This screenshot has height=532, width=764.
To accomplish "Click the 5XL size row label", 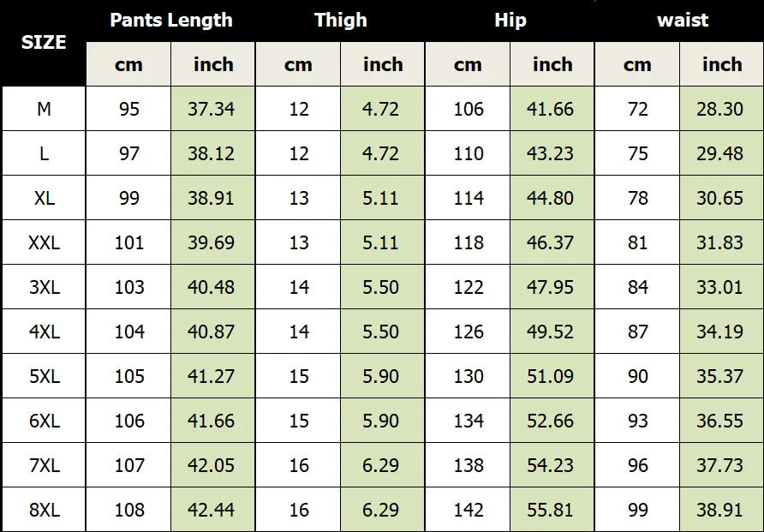I will pos(44,376).
